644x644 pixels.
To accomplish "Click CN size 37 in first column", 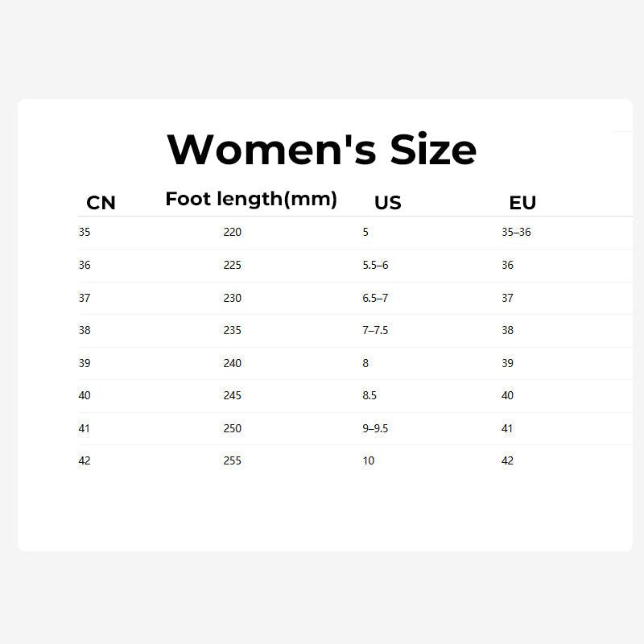I will pos(85,298).
